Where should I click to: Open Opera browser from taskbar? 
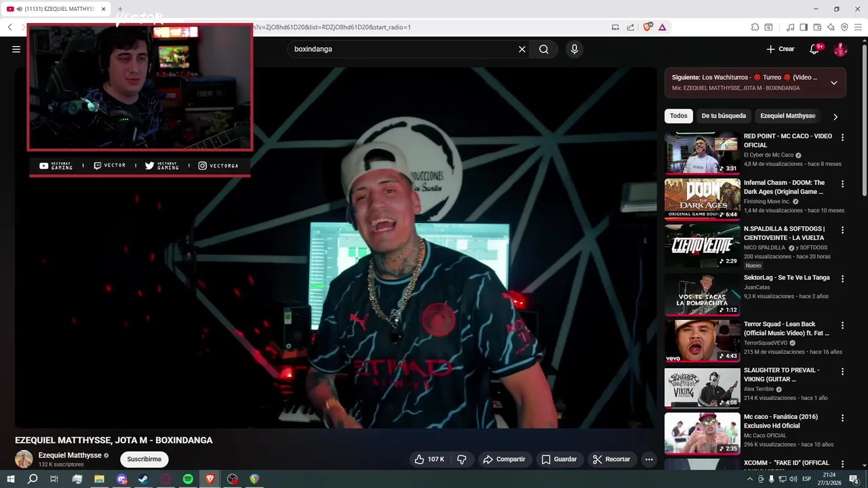click(166, 479)
